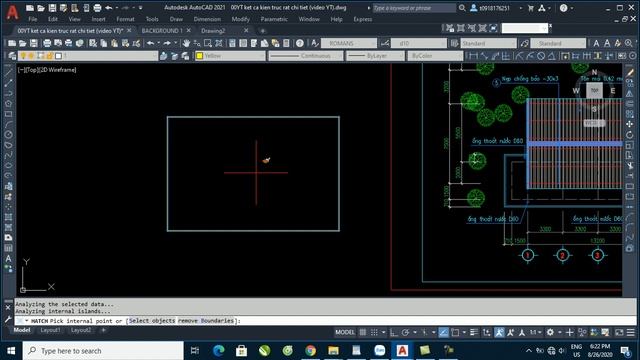
Task: Open the ByColor plot style dropdown
Action: tap(435, 56)
